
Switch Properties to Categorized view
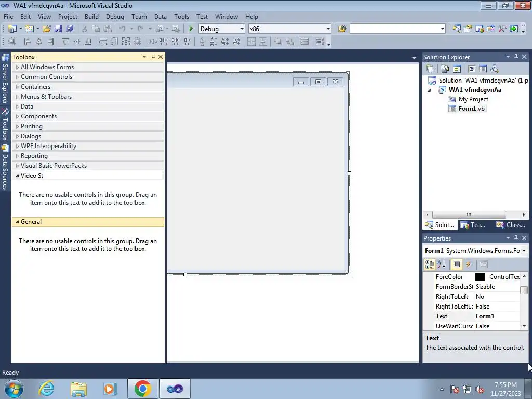click(430, 264)
